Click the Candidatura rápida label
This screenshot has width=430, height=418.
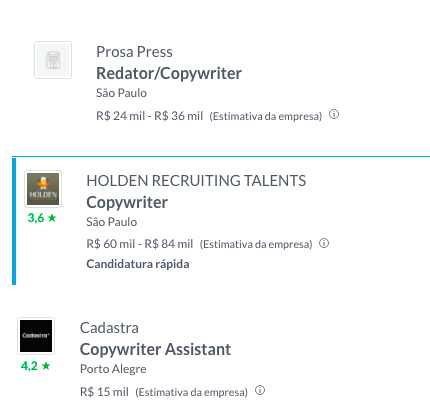coord(138,264)
